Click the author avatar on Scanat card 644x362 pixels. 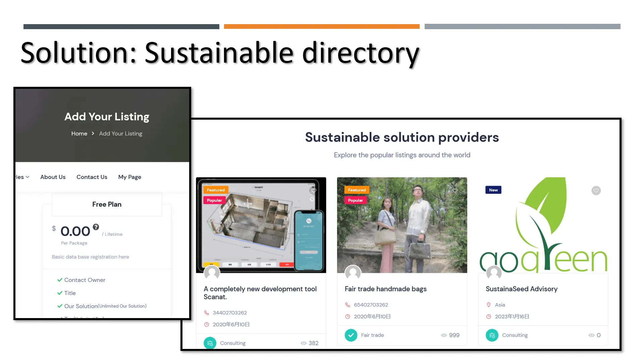pyautogui.click(x=212, y=273)
